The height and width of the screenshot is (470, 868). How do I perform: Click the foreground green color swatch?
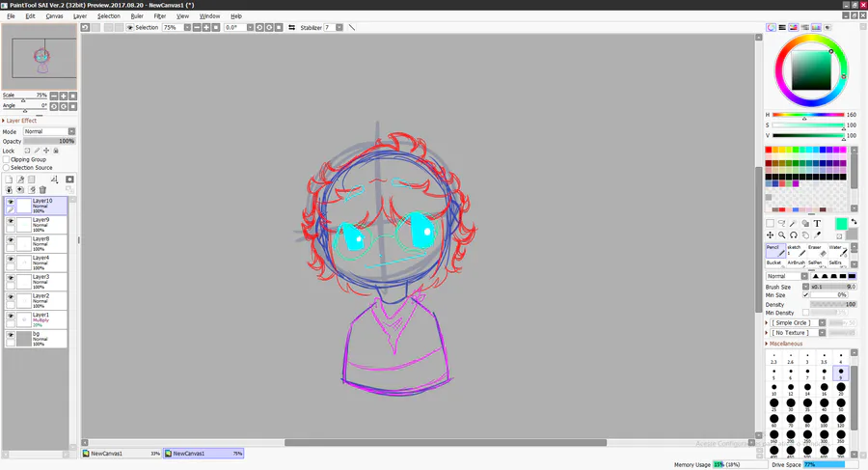(841, 224)
